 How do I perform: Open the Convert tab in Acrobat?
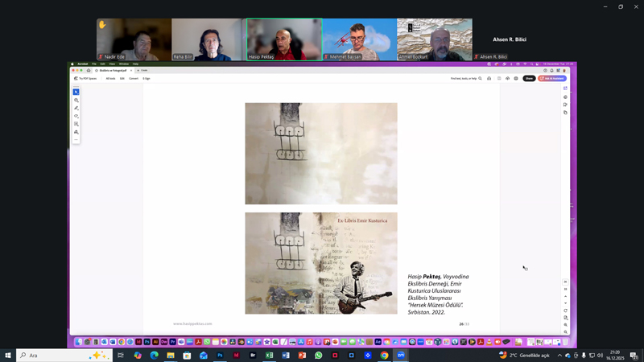[134, 79]
